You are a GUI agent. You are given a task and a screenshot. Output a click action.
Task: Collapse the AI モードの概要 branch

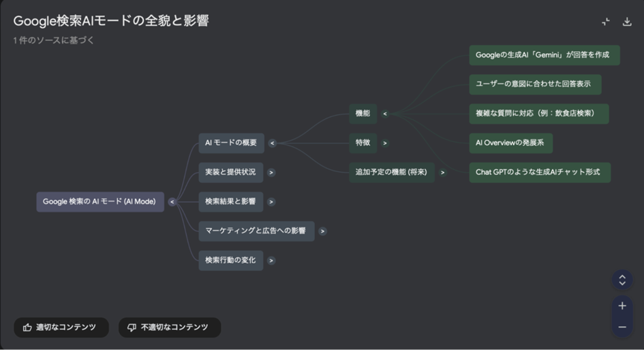[x=272, y=143]
